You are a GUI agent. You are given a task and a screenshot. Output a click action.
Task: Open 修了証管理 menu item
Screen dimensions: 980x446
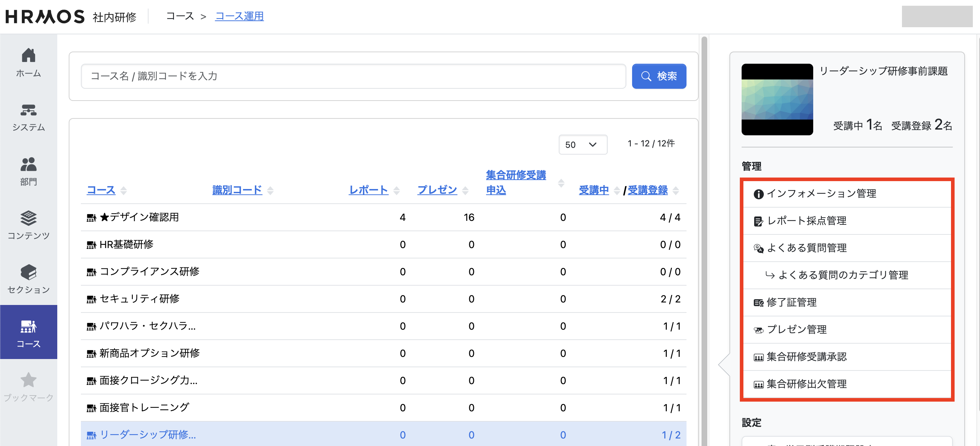[x=791, y=302]
